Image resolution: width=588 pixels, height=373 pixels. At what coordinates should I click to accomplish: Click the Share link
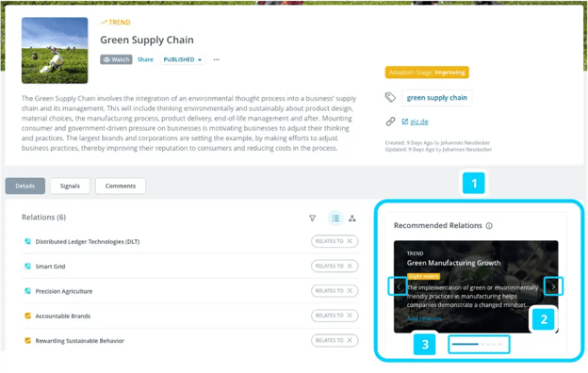click(145, 59)
